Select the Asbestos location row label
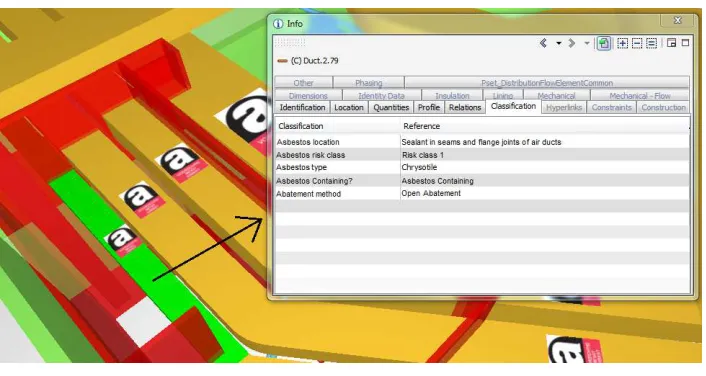This screenshot has width=706, height=376. tap(308, 142)
